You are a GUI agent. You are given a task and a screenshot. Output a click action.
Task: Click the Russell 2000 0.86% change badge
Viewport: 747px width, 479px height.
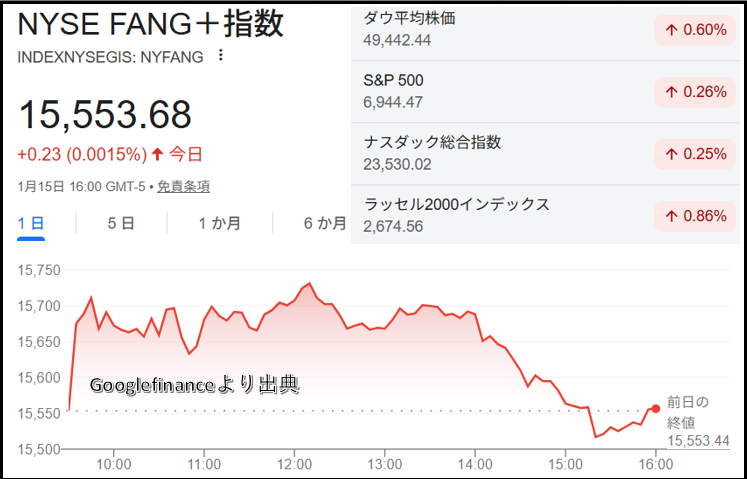point(691,215)
